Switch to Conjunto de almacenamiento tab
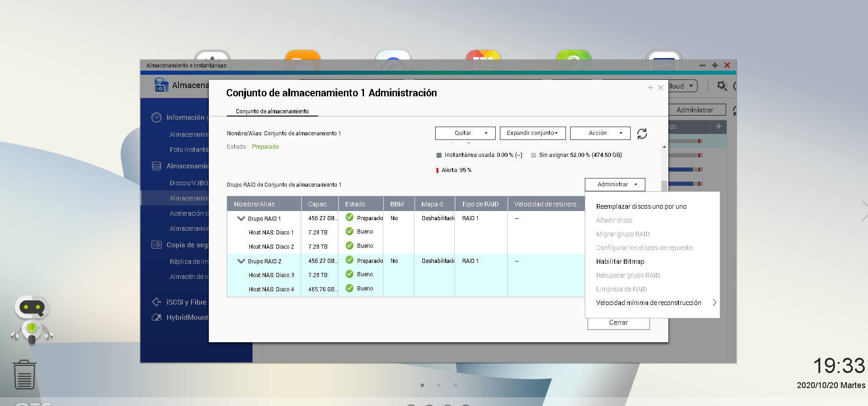This screenshot has width=868, height=406. (x=272, y=111)
